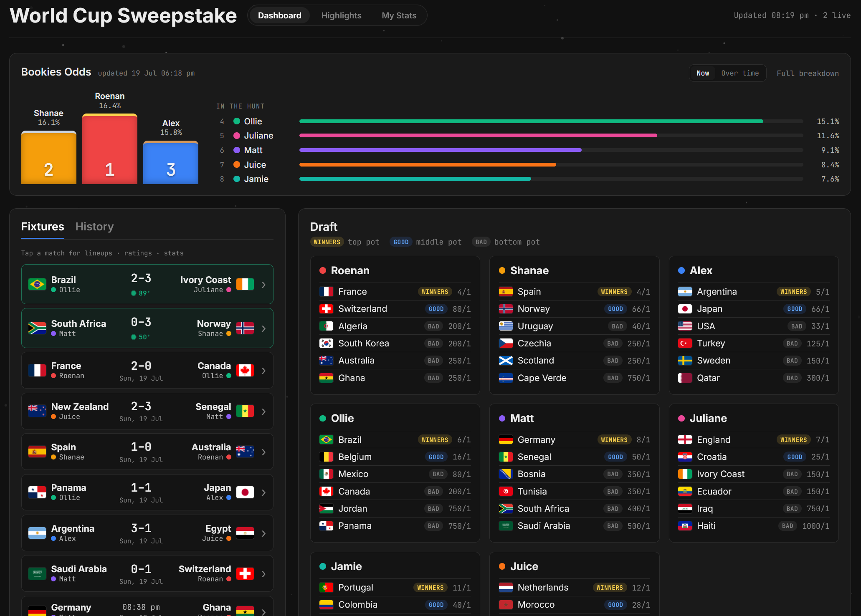Click the Bosnia flag in Matt's draft

click(506, 474)
